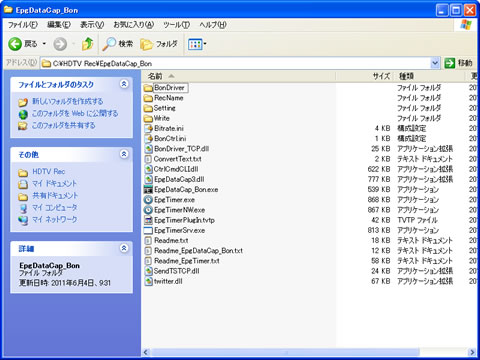The image size is (480, 360).
Task: Click the Views grid icon
Action: click(195, 44)
